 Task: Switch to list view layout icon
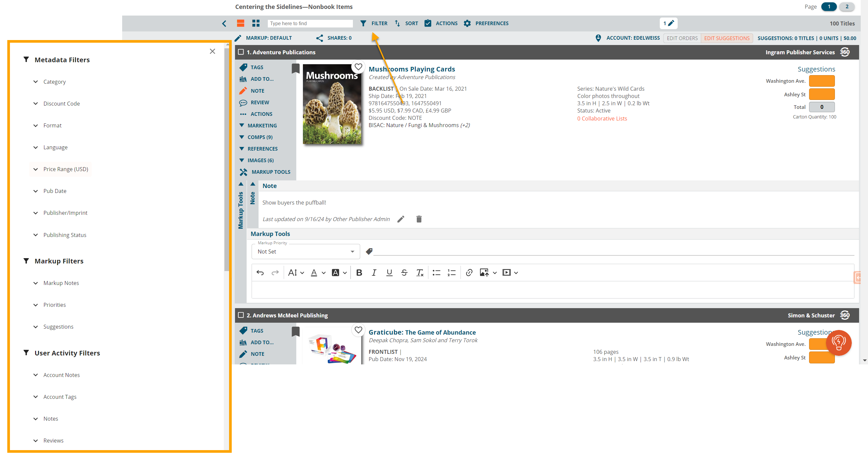240,23
